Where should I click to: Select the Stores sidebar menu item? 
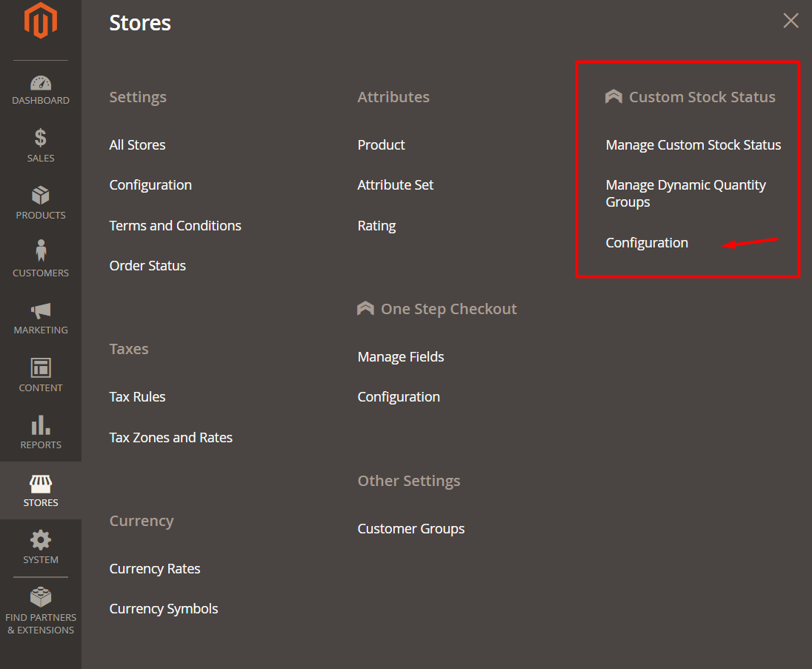pyautogui.click(x=41, y=490)
